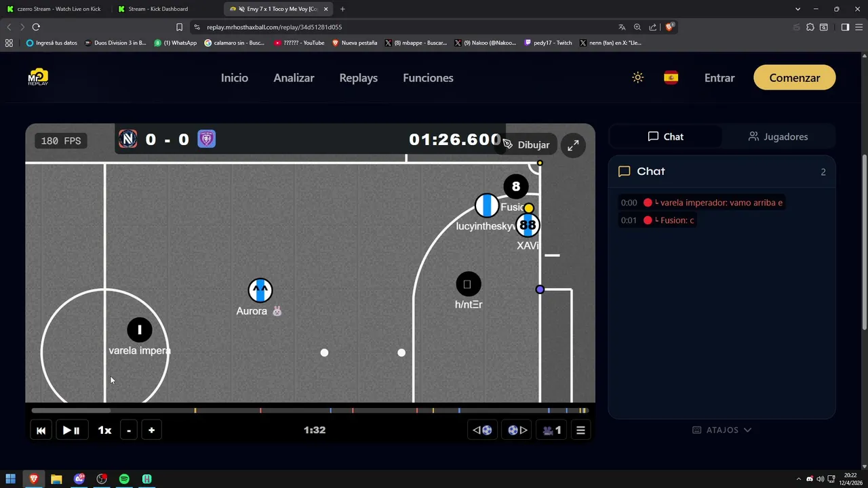
Task: Open the tab search dropdown arrow
Action: [797, 9]
